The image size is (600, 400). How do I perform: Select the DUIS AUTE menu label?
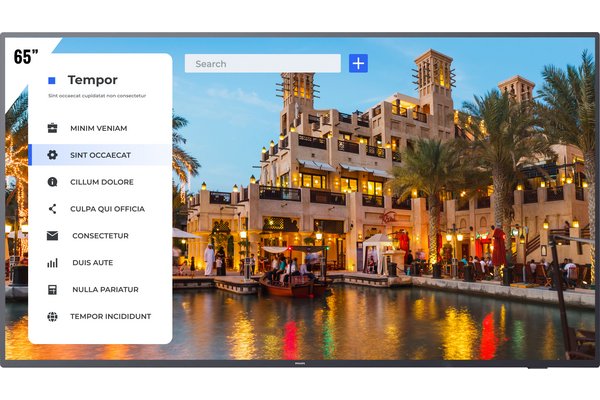click(x=92, y=263)
